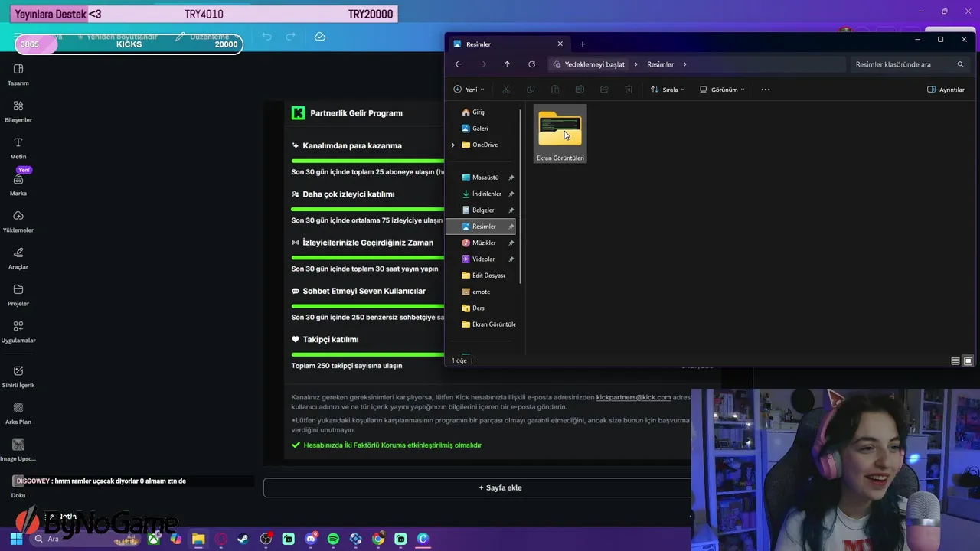Viewport: 980px width, 551px height.
Task: Add a new Explorer tab
Action: click(582, 44)
